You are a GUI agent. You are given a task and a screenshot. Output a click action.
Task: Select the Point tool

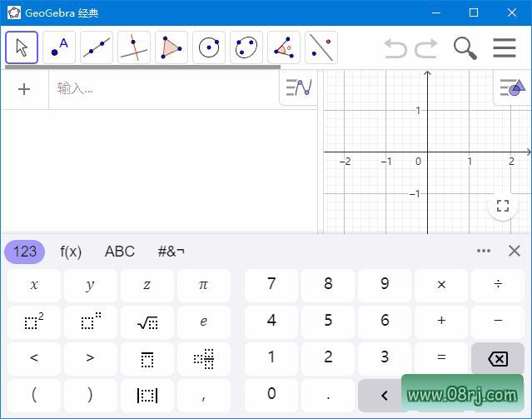59,47
